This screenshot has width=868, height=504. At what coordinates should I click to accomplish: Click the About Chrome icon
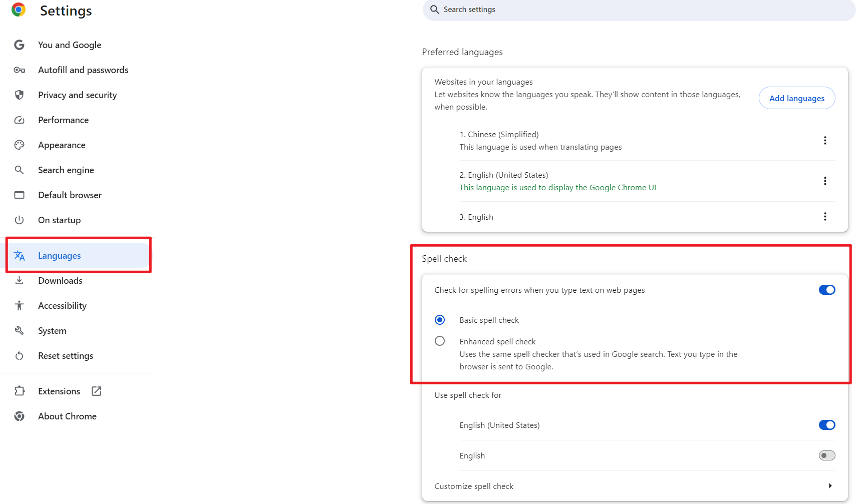point(19,416)
